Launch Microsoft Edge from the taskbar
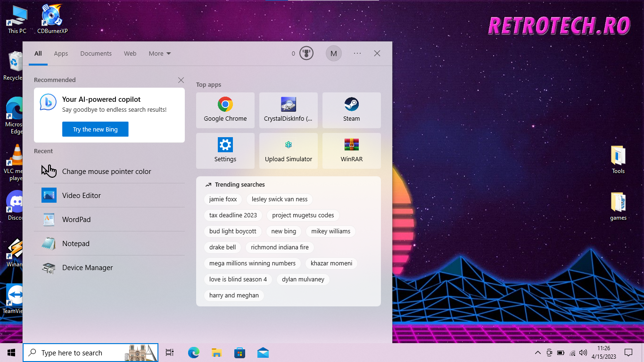This screenshot has width=644, height=362. (x=193, y=353)
